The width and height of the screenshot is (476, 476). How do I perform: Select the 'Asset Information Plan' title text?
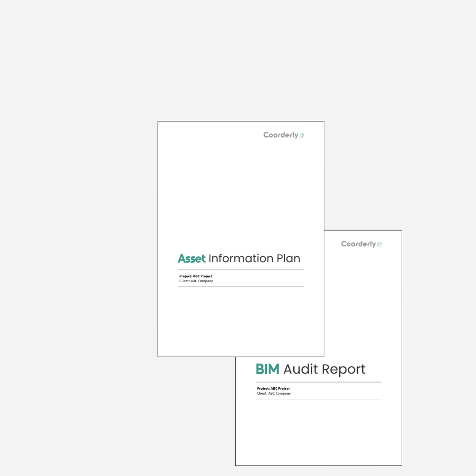coord(239,258)
